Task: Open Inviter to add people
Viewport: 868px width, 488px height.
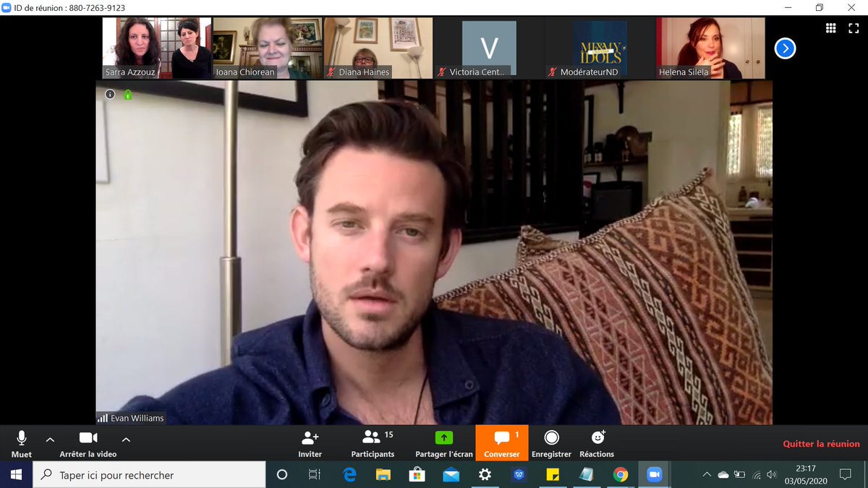Action: [x=310, y=443]
